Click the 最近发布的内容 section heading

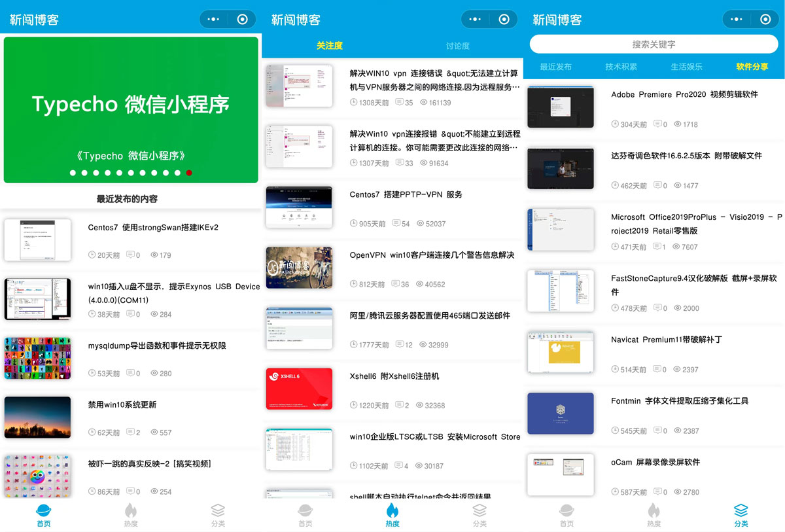point(127,198)
